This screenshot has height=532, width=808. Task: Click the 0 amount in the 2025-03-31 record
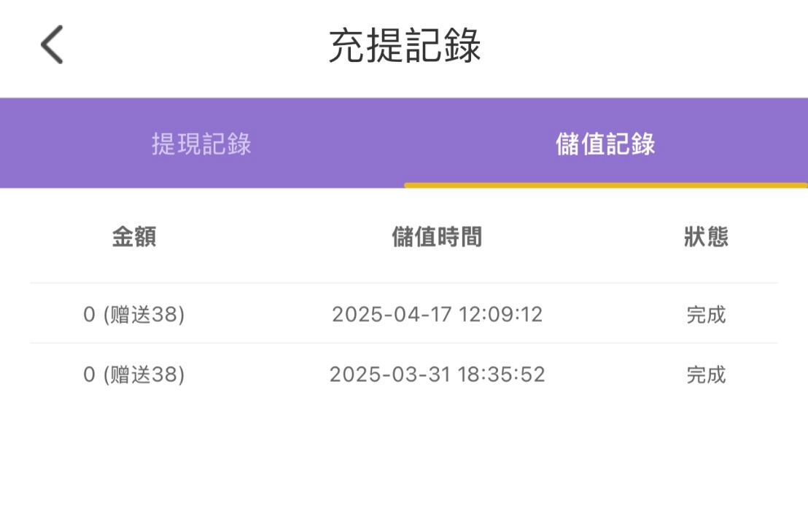[90, 375]
